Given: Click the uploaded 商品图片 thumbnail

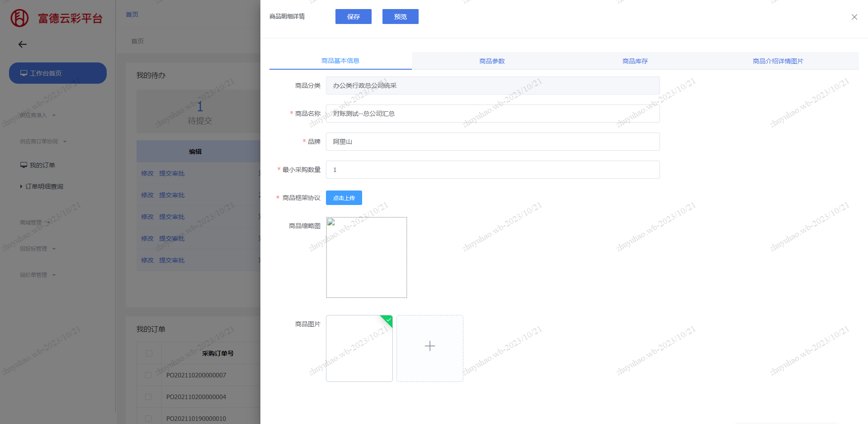Looking at the screenshot, I should pos(359,348).
